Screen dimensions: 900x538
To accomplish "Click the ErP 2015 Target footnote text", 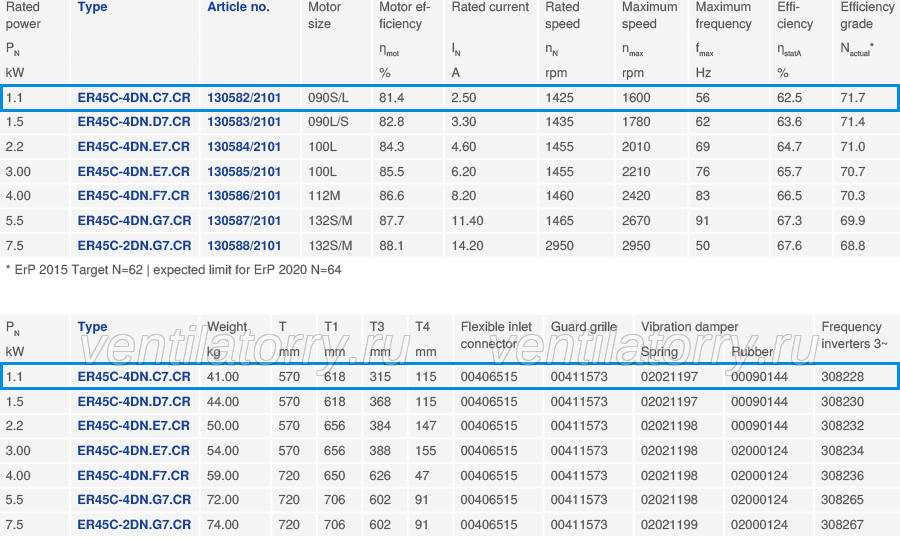I will tap(173, 270).
